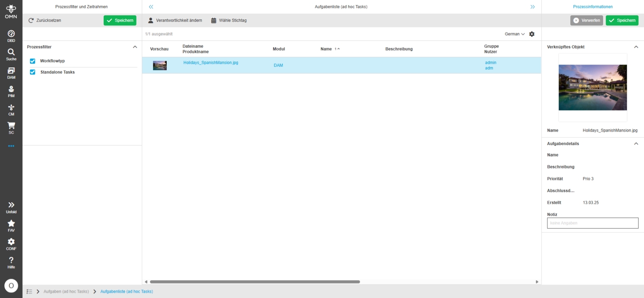Click the table settings gear icon

[x=532, y=34]
